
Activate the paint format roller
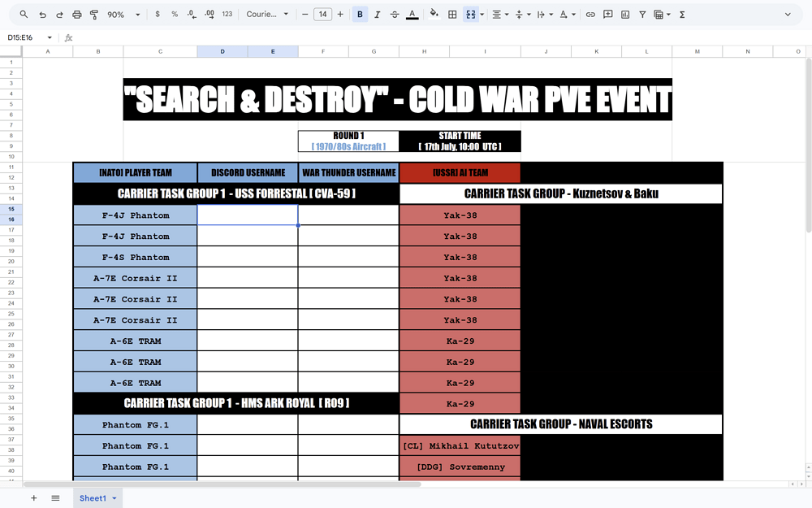(x=93, y=15)
